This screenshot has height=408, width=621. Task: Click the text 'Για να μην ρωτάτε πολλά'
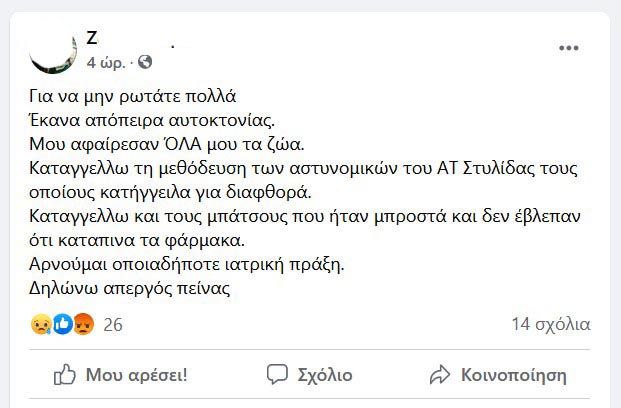(x=133, y=96)
